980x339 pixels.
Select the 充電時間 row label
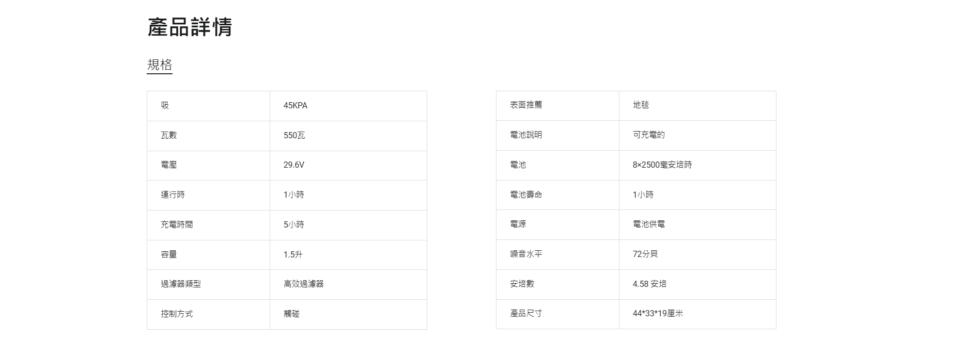tap(177, 224)
